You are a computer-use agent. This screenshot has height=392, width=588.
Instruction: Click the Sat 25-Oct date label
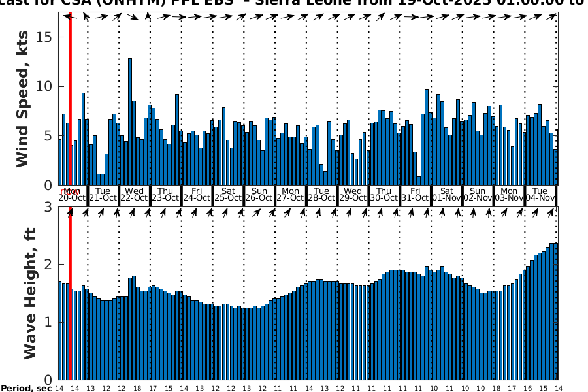click(228, 195)
